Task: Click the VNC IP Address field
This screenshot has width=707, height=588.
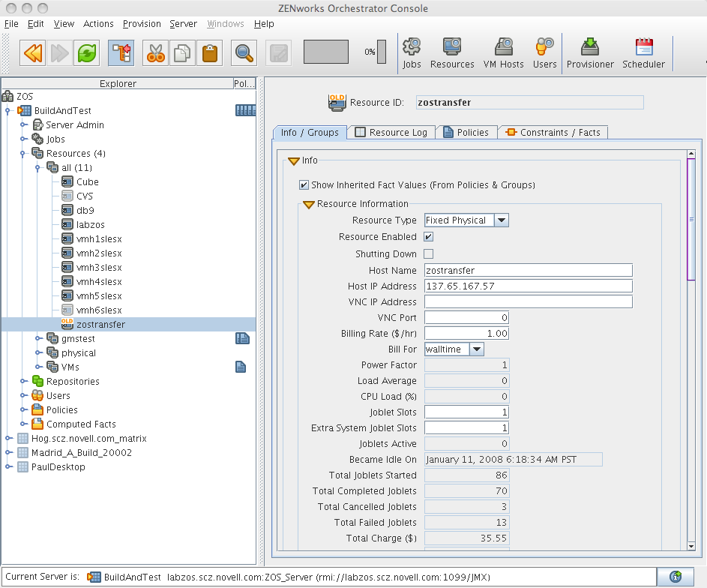Action: 529,301
